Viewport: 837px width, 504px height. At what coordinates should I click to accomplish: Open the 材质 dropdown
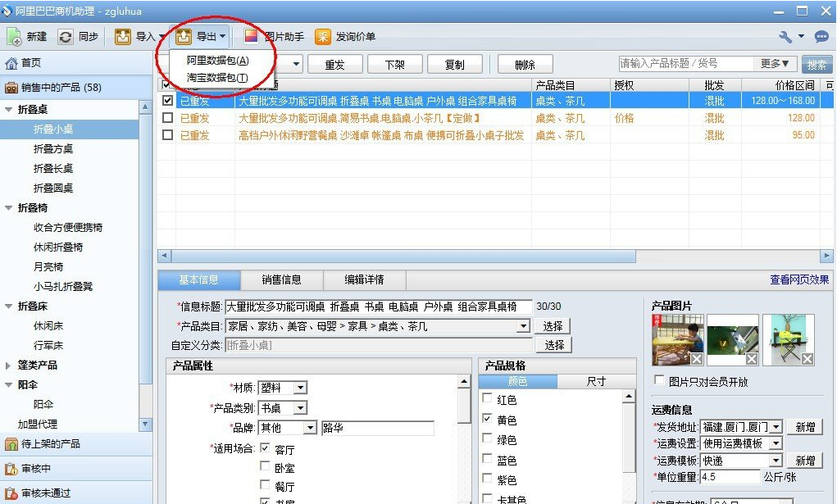click(x=301, y=388)
